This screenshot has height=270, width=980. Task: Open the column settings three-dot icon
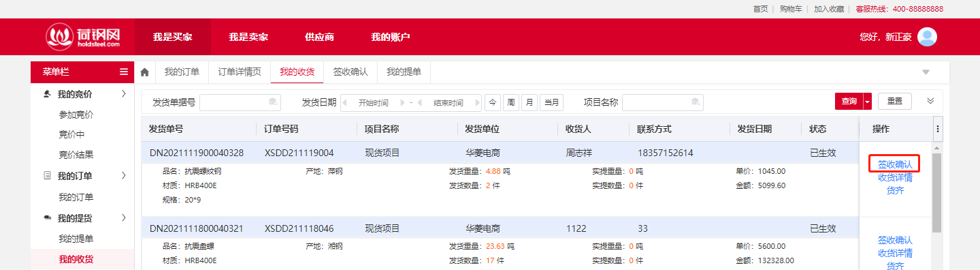click(938, 129)
